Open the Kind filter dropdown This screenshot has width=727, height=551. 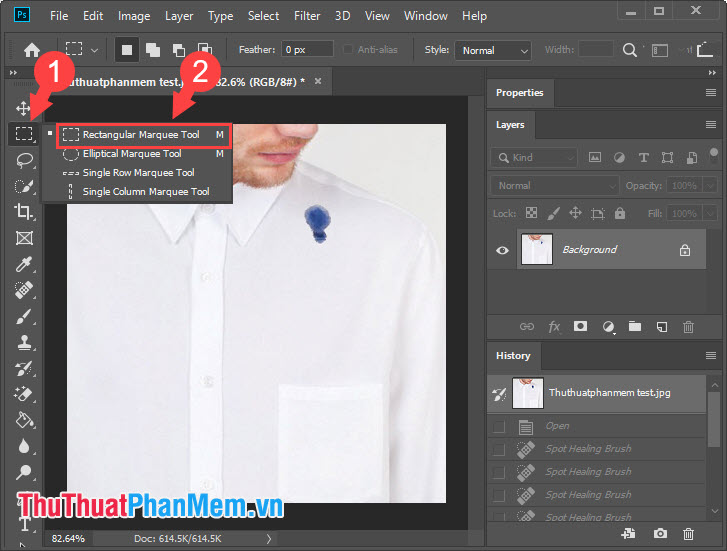click(534, 158)
